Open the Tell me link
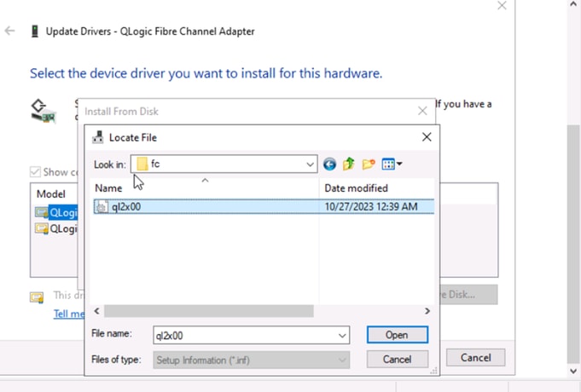Image resolution: width=581 pixels, height=392 pixels. [x=69, y=314]
